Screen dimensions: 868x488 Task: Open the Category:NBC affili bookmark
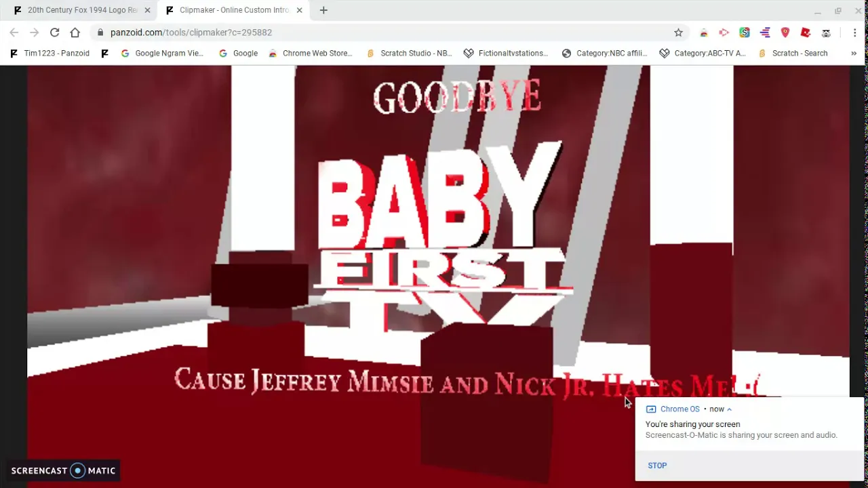coord(604,53)
